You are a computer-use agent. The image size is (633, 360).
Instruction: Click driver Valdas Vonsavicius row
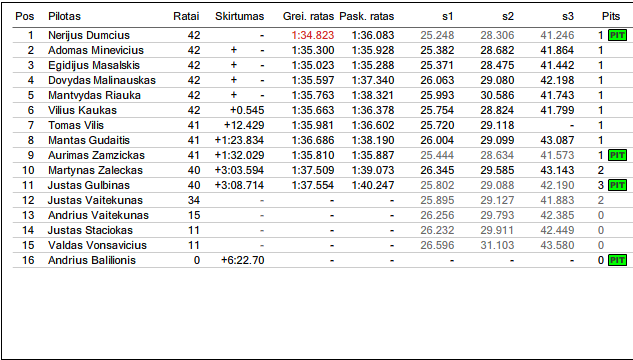[x=320, y=245]
